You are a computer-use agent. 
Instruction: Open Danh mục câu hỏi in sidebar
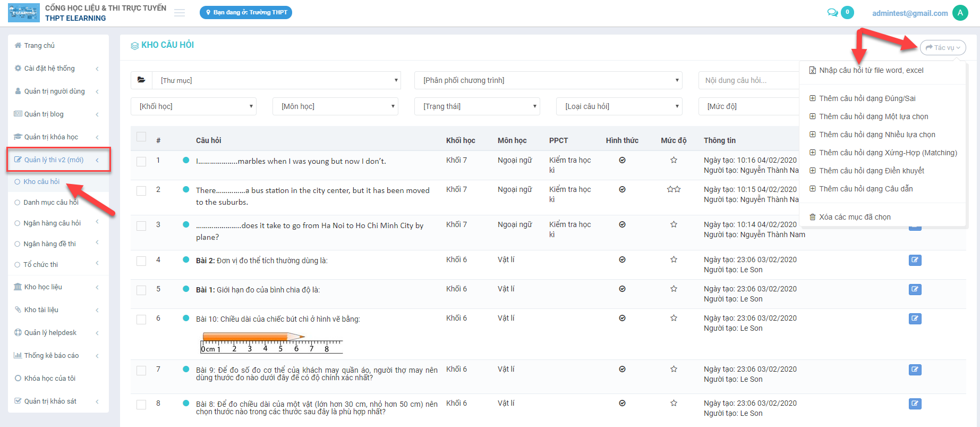coord(51,202)
